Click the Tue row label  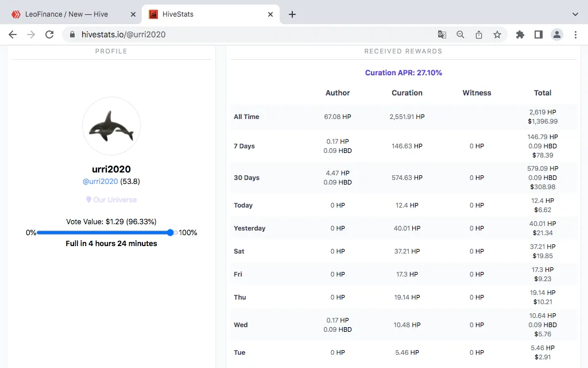click(239, 352)
